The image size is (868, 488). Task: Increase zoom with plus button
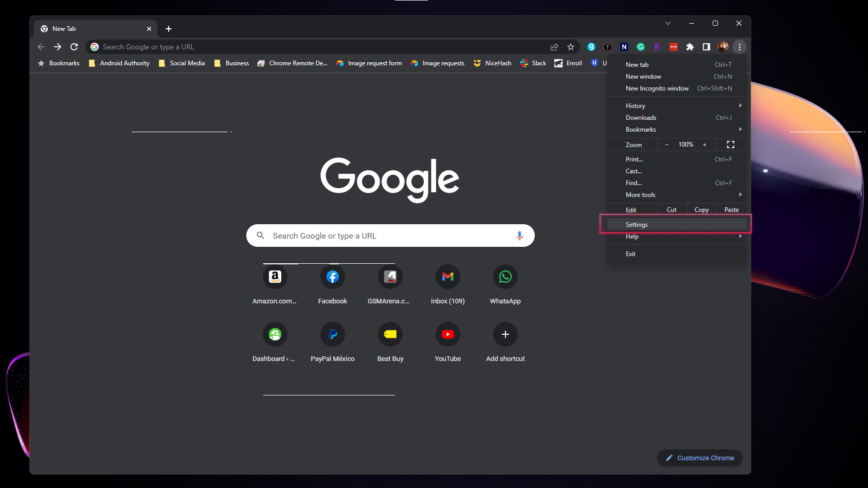pyautogui.click(x=704, y=144)
